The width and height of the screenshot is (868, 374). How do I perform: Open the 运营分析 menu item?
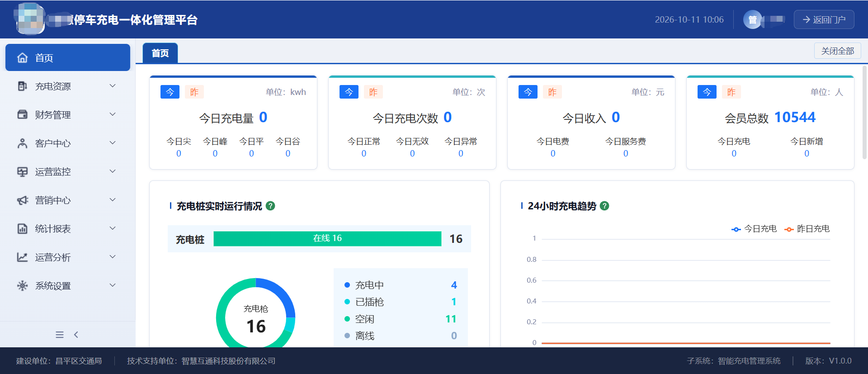pos(68,257)
